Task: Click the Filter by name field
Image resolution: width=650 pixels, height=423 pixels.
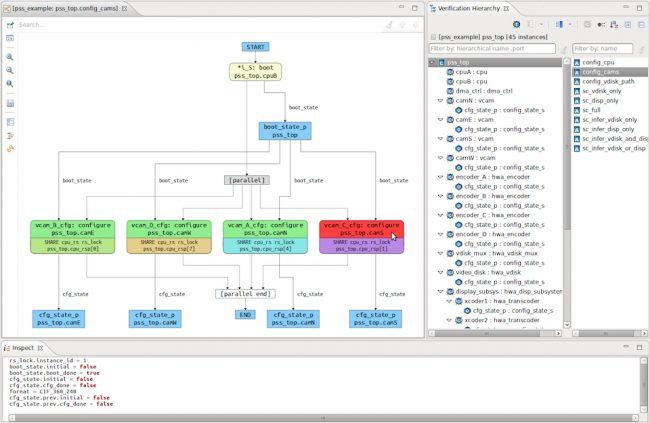Action: [603, 49]
